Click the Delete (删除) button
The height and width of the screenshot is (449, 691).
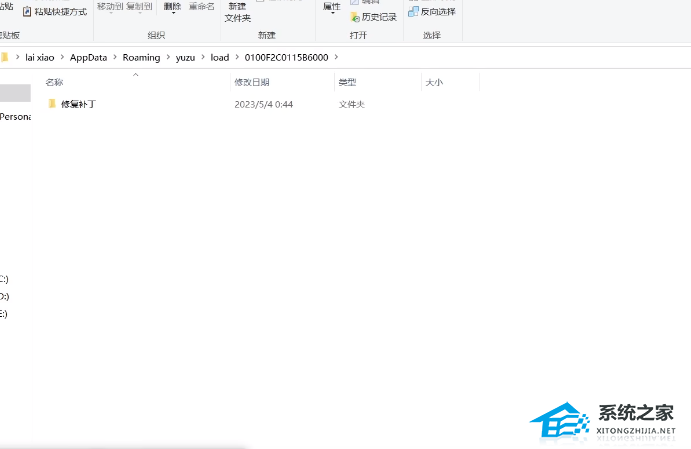pos(172,7)
